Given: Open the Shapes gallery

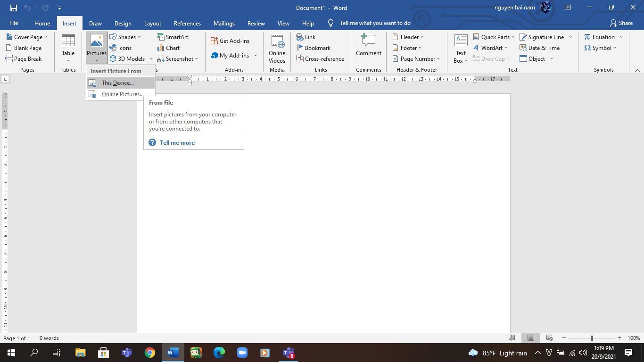Looking at the screenshot, I should 125,37.
